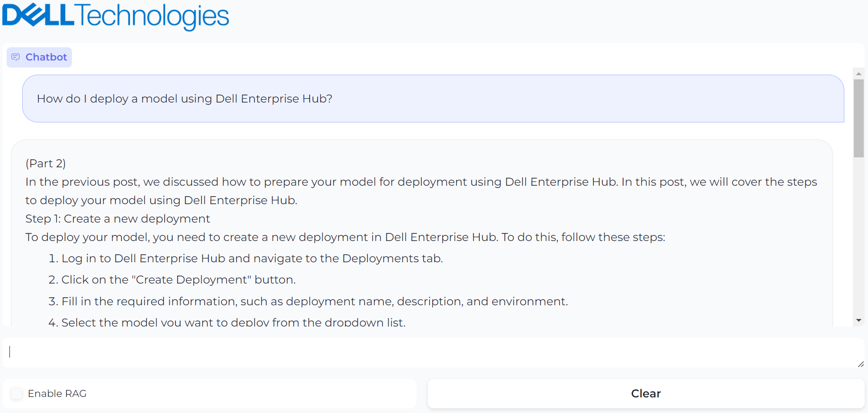Click the Clear button
Screen dimensions: 868x413
coord(646,394)
